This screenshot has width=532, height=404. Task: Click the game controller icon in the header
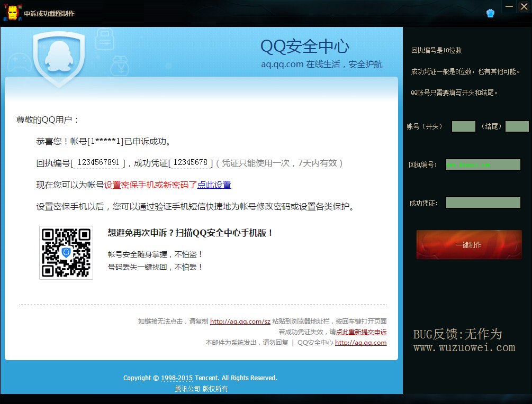[x=21, y=61]
